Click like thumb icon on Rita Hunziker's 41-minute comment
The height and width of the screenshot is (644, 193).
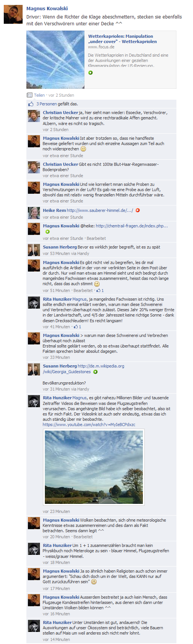pyautogui.click(x=76, y=327)
